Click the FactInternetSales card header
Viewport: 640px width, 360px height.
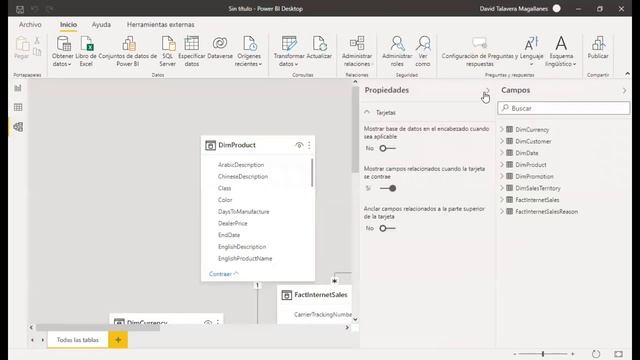point(315,295)
